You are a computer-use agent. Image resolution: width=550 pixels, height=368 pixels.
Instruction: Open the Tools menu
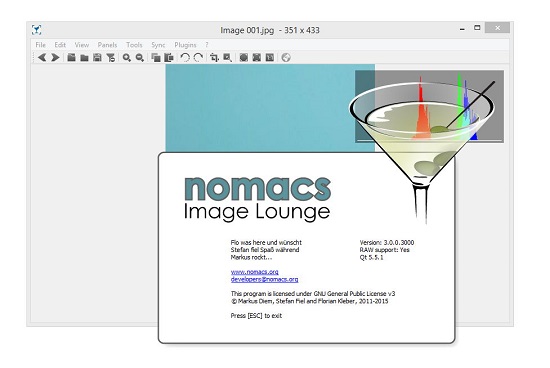pyautogui.click(x=134, y=45)
